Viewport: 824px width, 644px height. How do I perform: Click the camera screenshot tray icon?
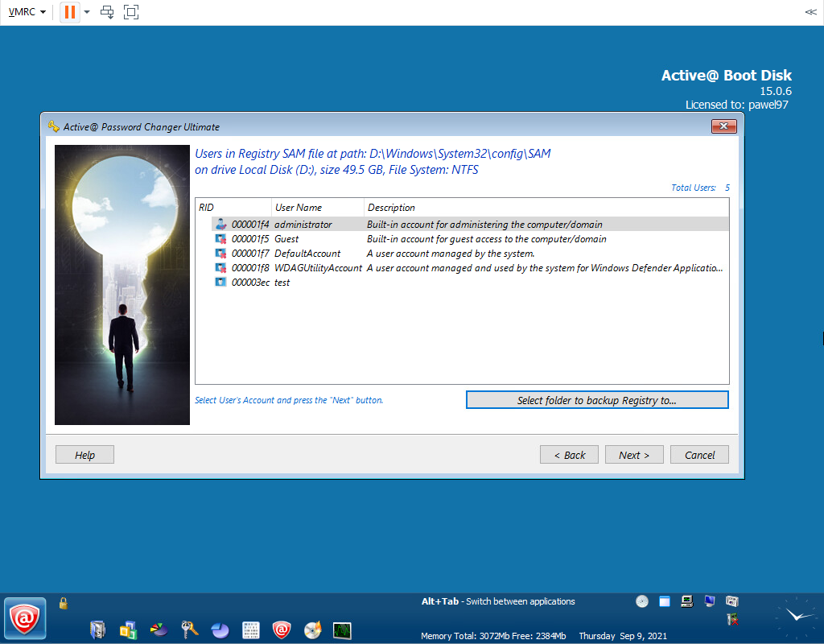[732, 601]
